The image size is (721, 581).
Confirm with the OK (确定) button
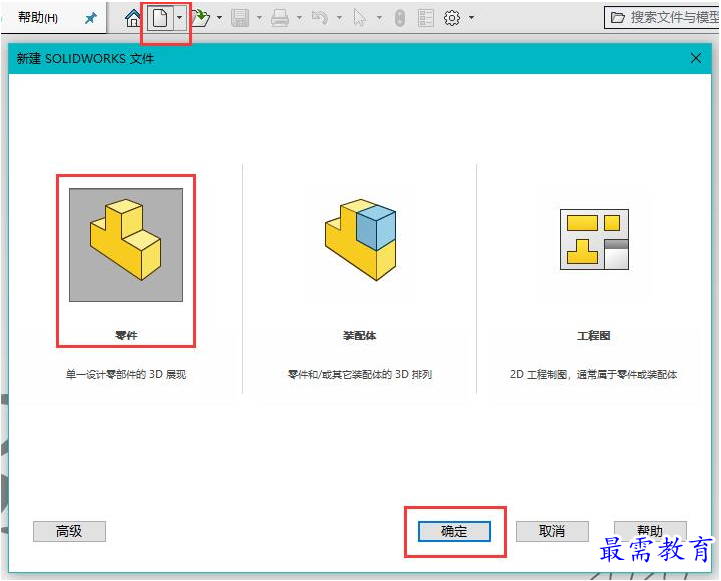click(454, 531)
